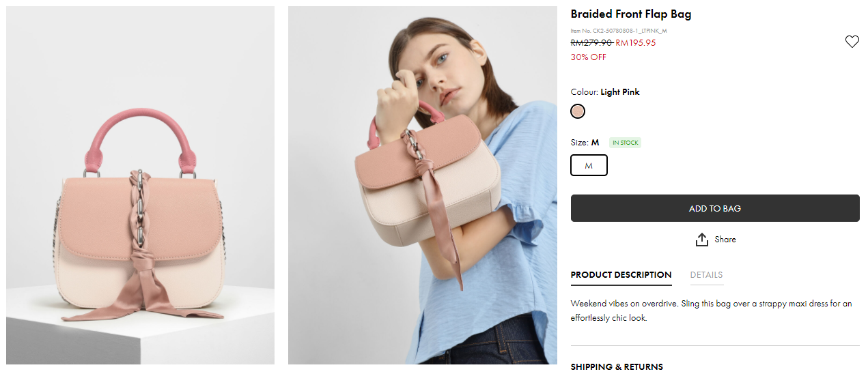The image size is (868, 374).
Task: Expand the SHIPPING & RETURNS section
Action: click(617, 366)
